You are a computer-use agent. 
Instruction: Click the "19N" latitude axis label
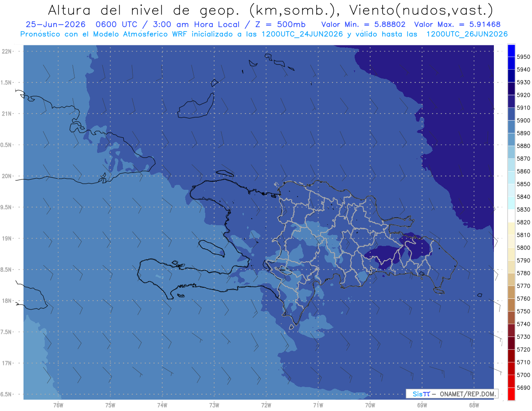point(7,239)
